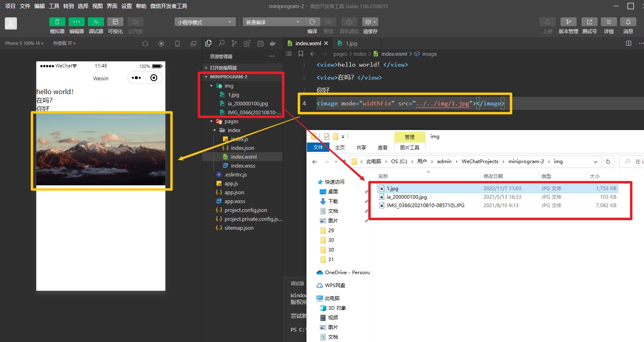Image resolution: width=644 pixels, height=342 pixels.
Task: Select IMG_0366 file in File Explorer list
Action: pyautogui.click(x=497, y=205)
